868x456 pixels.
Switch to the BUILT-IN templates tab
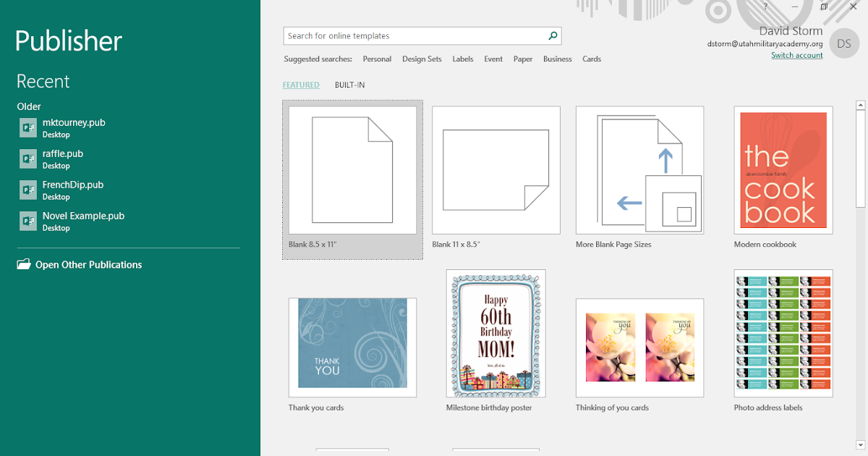349,85
